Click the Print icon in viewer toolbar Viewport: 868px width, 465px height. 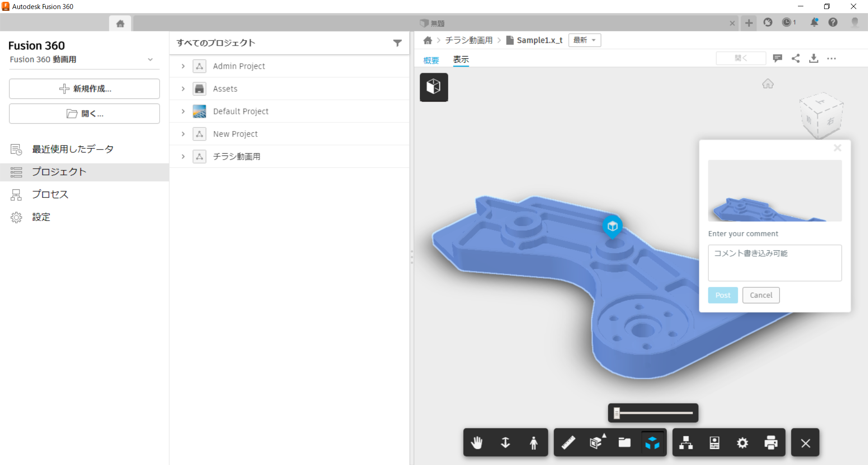(x=771, y=443)
